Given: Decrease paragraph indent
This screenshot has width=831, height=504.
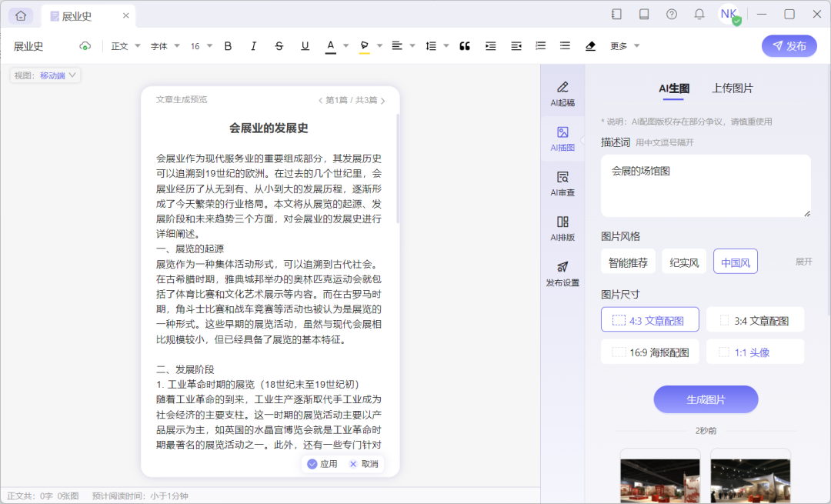Looking at the screenshot, I should (x=516, y=46).
